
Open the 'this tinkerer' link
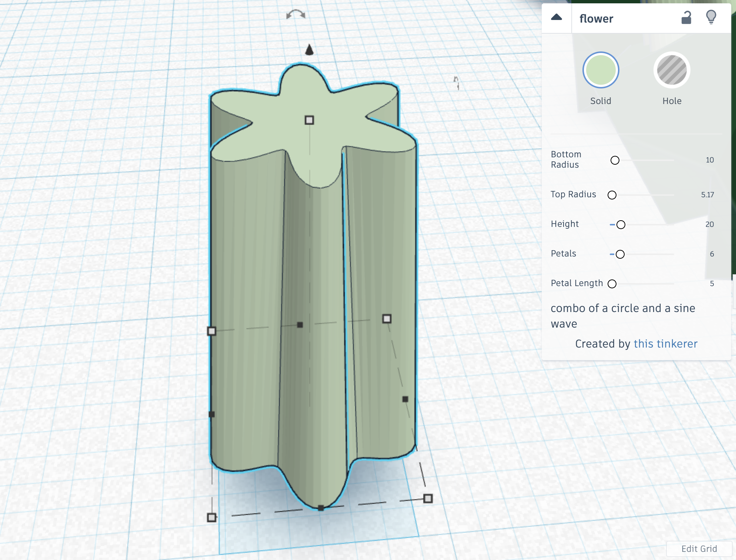[665, 344]
